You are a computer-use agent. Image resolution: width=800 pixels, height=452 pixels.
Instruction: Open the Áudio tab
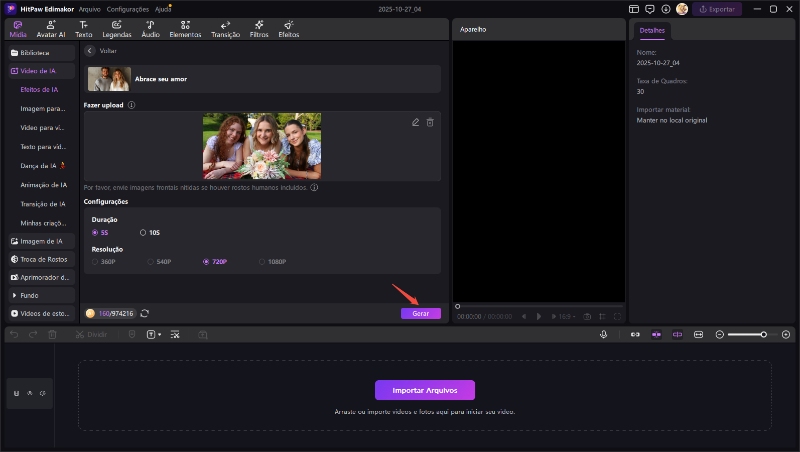pyautogui.click(x=151, y=29)
